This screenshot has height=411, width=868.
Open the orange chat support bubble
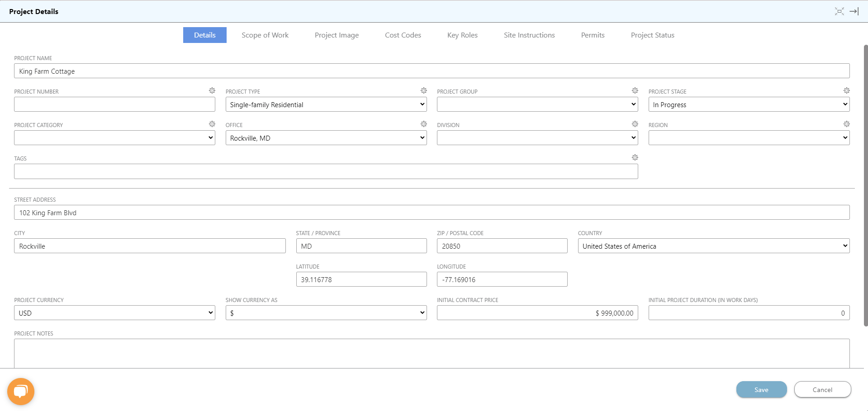[x=21, y=391]
